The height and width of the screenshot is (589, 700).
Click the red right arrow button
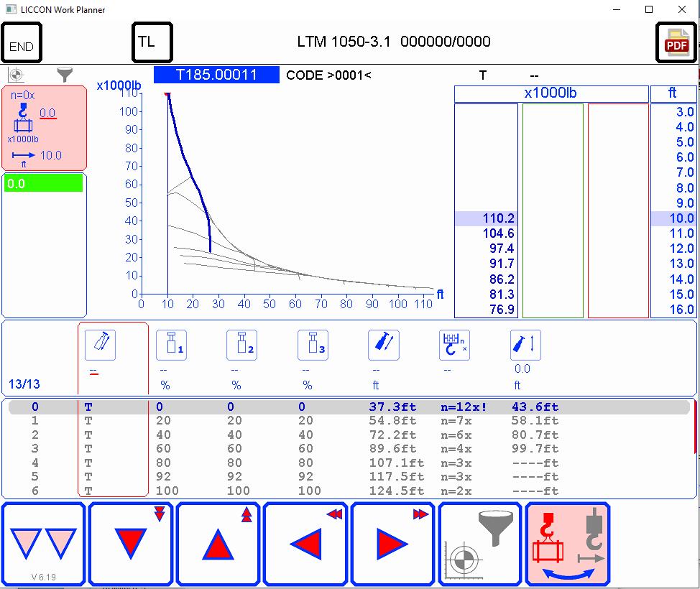tap(393, 544)
